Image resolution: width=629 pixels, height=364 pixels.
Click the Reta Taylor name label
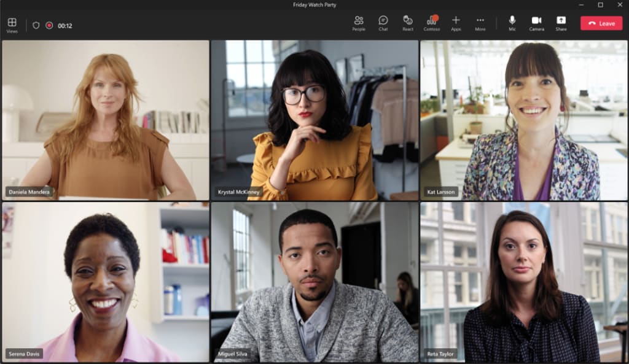[440, 354]
